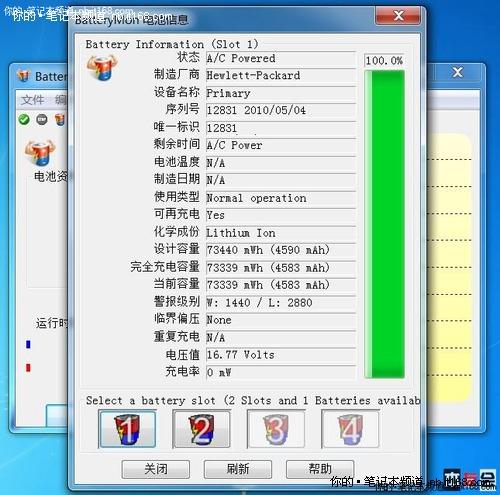Click the 帮助 button
The width and height of the screenshot is (500, 495).
tap(320, 469)
